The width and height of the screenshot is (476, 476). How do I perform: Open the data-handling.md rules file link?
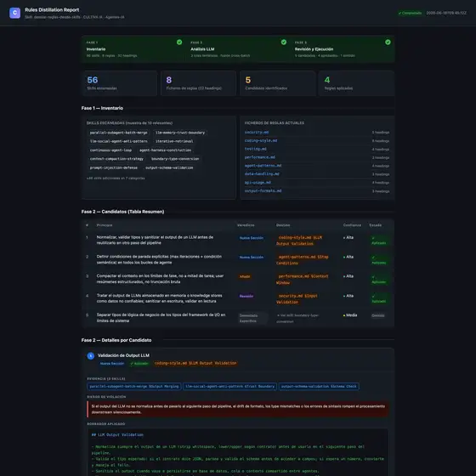click(x=262, y=174)
